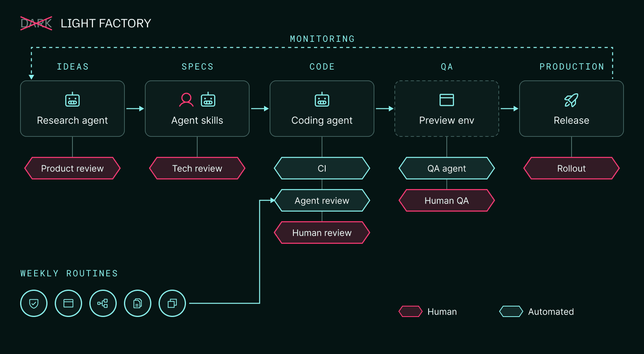
Task: Click the IDEAS column heading
Action: click(73, 67)
